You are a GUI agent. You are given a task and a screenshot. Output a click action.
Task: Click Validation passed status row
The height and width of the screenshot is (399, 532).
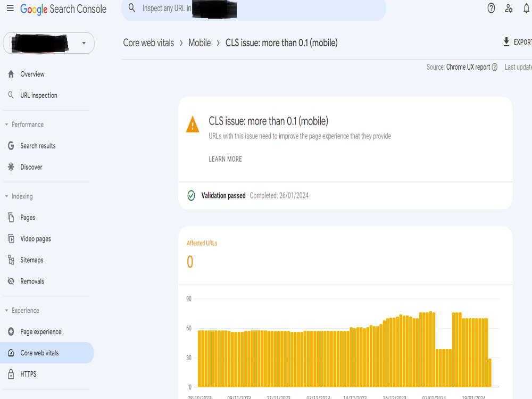pyautogui.click(x=345, y=196)
